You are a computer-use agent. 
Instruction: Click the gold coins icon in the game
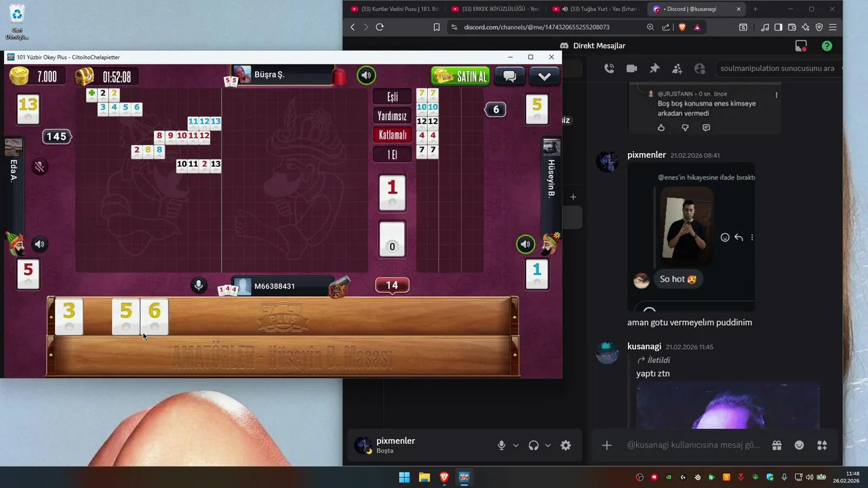tap(19, 76)
